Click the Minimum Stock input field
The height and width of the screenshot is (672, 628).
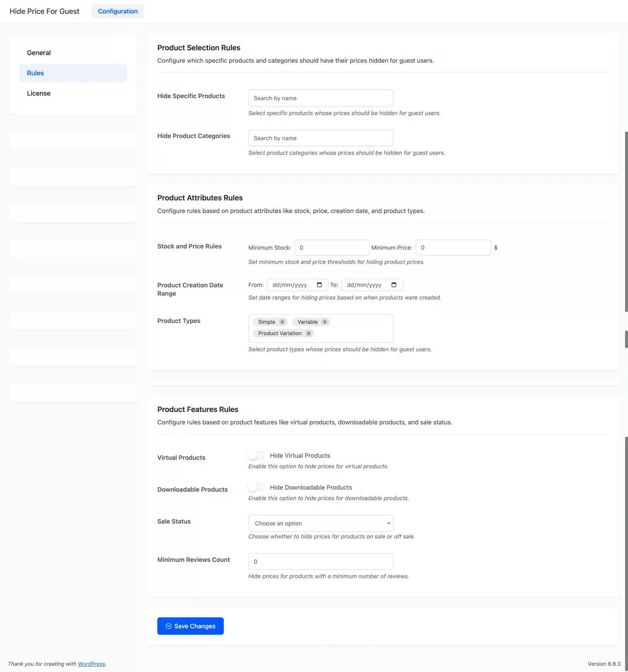pos(332,247)
